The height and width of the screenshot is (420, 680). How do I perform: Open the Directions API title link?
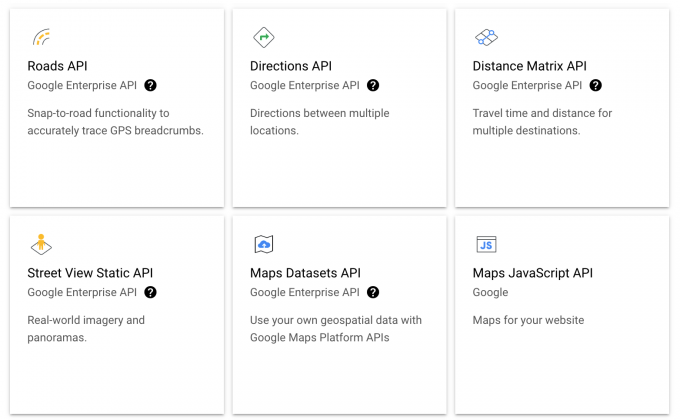pyautogui.click(x=291, y=66)
